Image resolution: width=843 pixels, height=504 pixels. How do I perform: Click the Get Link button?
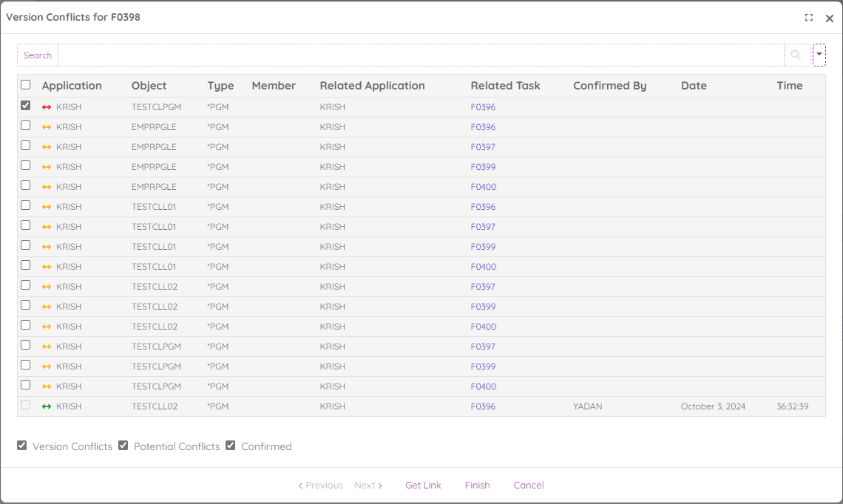click(x=423, y=486)
